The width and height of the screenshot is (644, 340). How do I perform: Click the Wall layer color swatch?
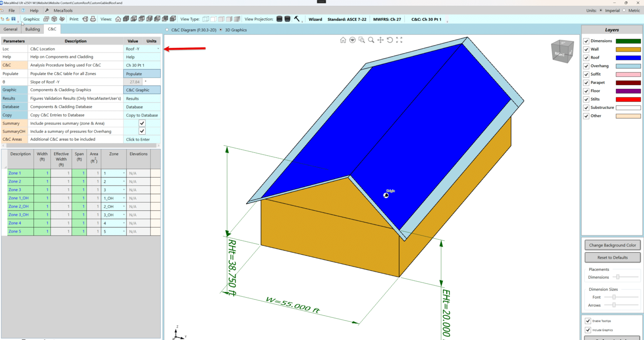(x=628, y=49)
